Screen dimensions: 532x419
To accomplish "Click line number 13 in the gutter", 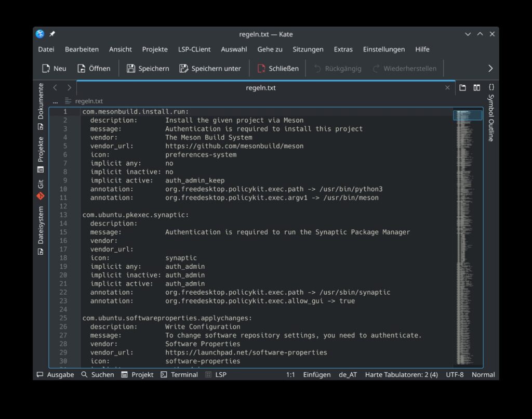I will (x=63, y=215).
